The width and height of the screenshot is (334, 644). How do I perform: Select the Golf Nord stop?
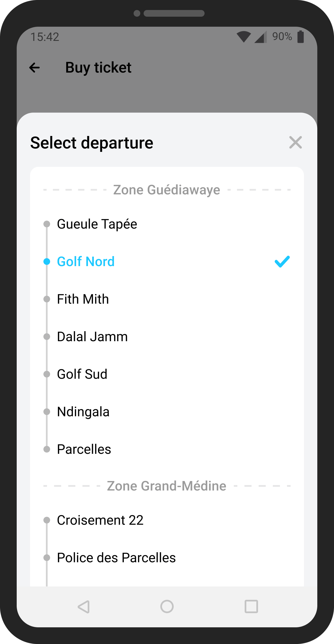[86, 262]
